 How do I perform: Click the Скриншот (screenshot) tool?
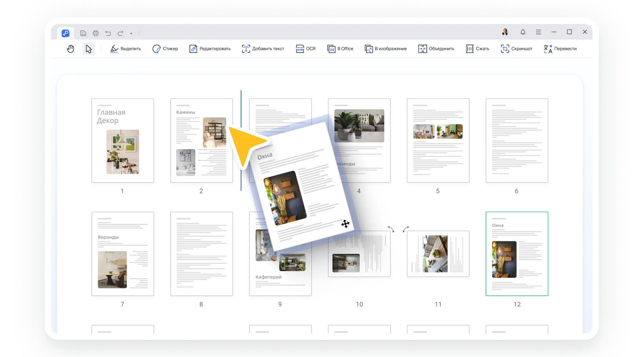click(516, 49)
